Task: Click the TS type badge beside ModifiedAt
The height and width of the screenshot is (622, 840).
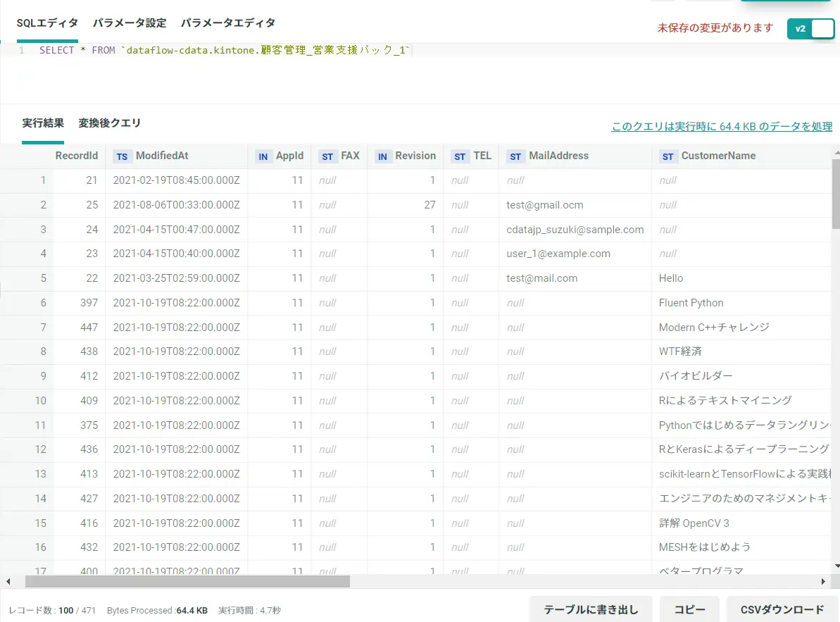Action: tap(122, 156)
